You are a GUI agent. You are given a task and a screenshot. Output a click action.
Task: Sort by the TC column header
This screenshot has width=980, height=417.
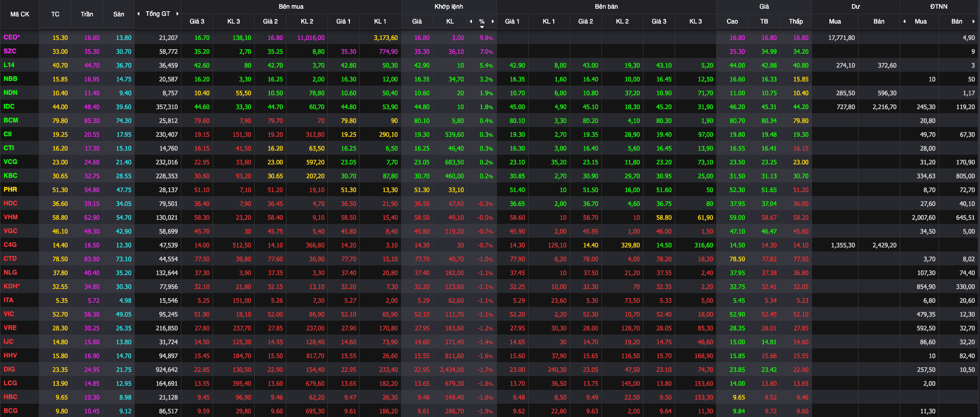(x=55, y=14)
